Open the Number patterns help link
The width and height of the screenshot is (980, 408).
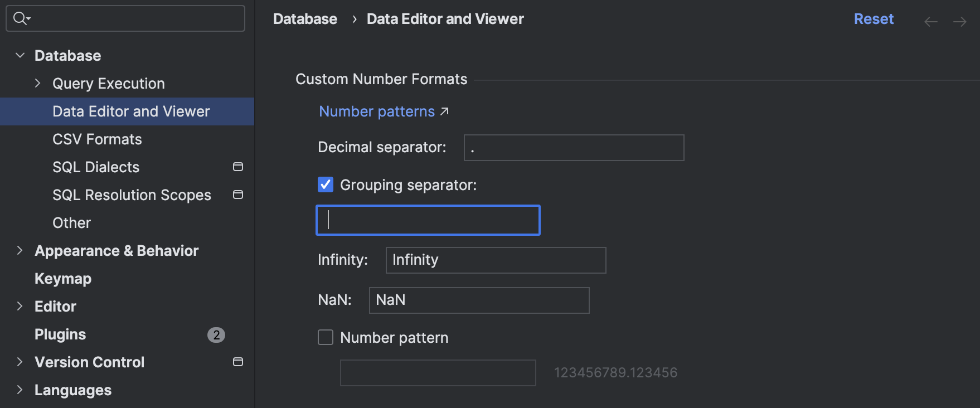377,111
